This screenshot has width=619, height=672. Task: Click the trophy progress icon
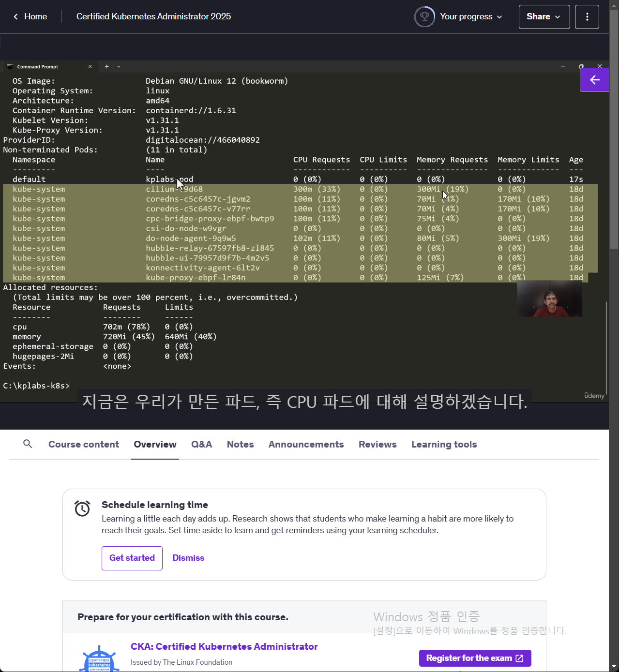pyautogui.click(x=424, y=17)
